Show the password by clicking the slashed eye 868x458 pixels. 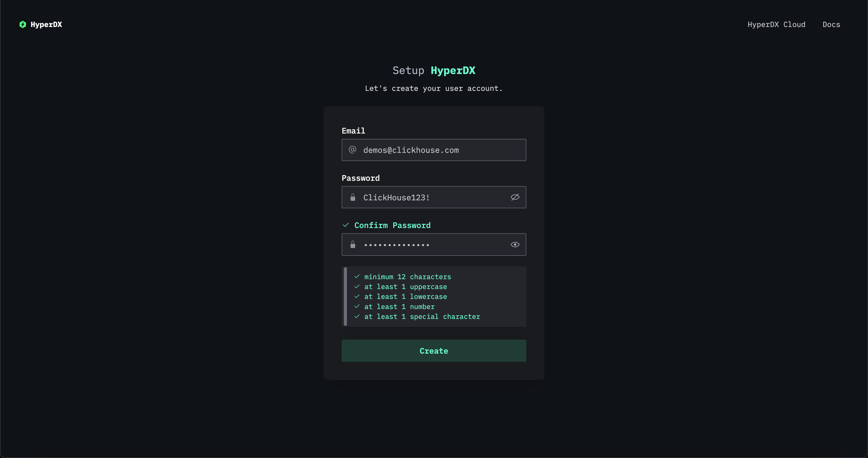tap(515, 197)
